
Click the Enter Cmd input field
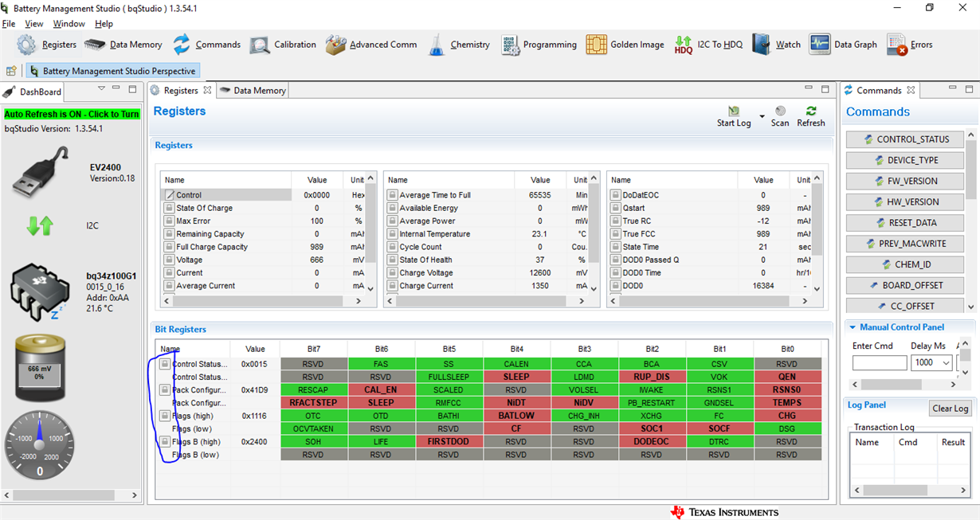(x=880, y=362)
